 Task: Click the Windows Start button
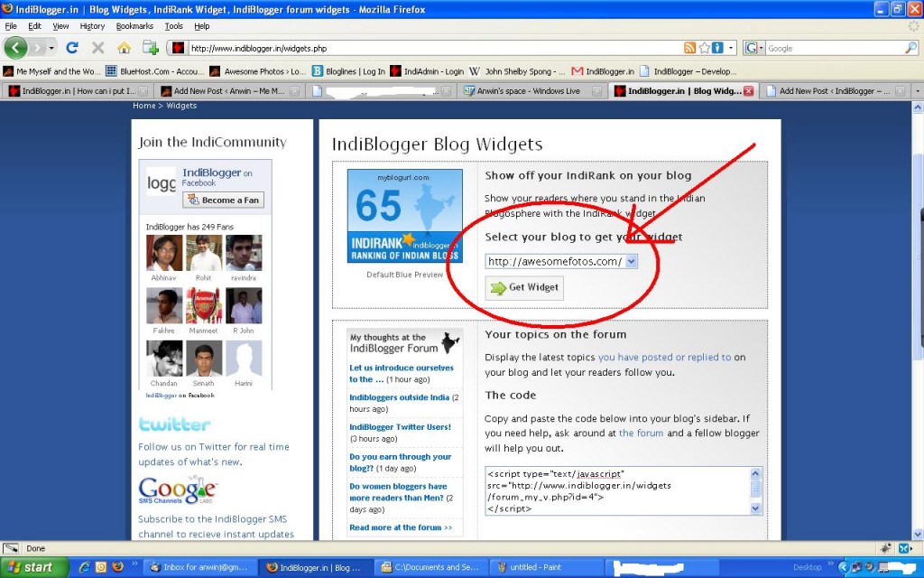point(35,567)
